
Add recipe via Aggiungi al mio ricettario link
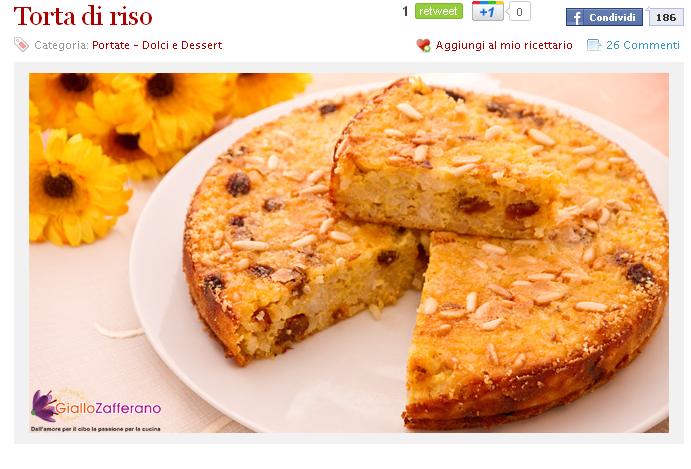click(x=504, y=45)
